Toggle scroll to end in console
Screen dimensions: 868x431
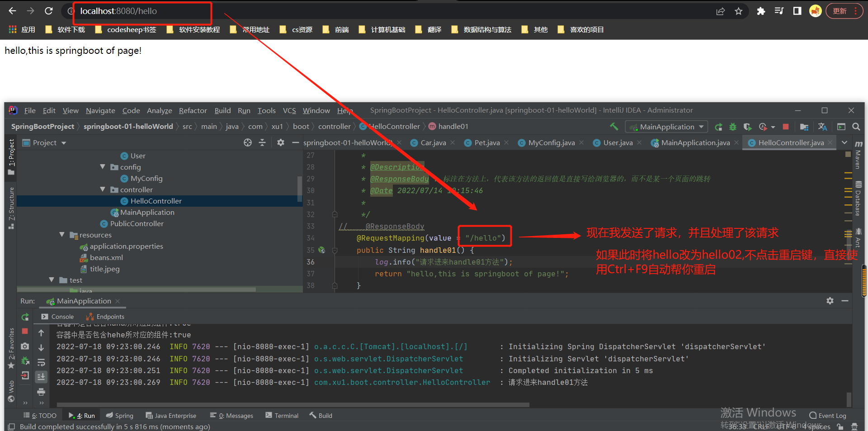41,377
